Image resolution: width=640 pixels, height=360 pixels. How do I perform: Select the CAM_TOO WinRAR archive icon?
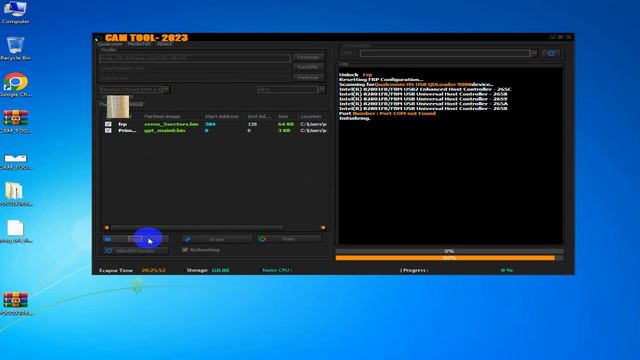[x=16, y=122]
